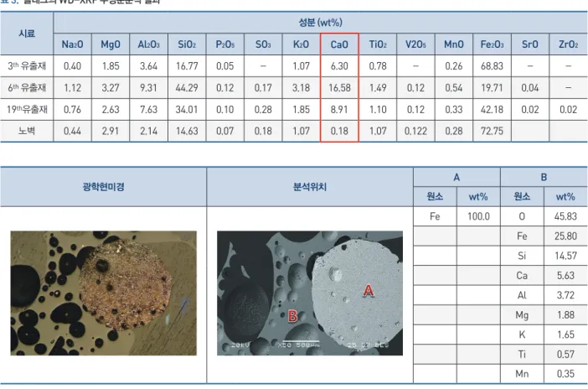The image size is (588, 389).
Task: Click the Mn value 0.35
Action: [x=566, y=374]
